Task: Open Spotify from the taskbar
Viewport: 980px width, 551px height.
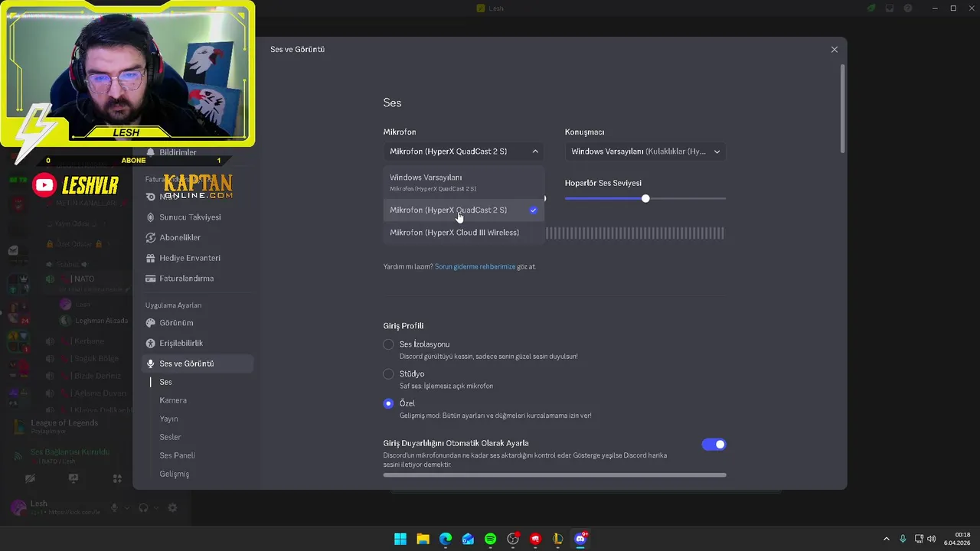Action: pos(491,539)
